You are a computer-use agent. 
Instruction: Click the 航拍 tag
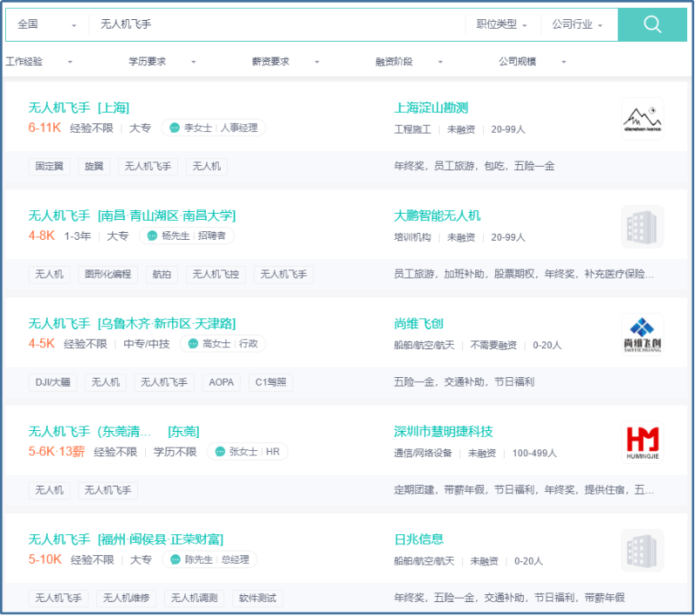[x=162, y=275]
